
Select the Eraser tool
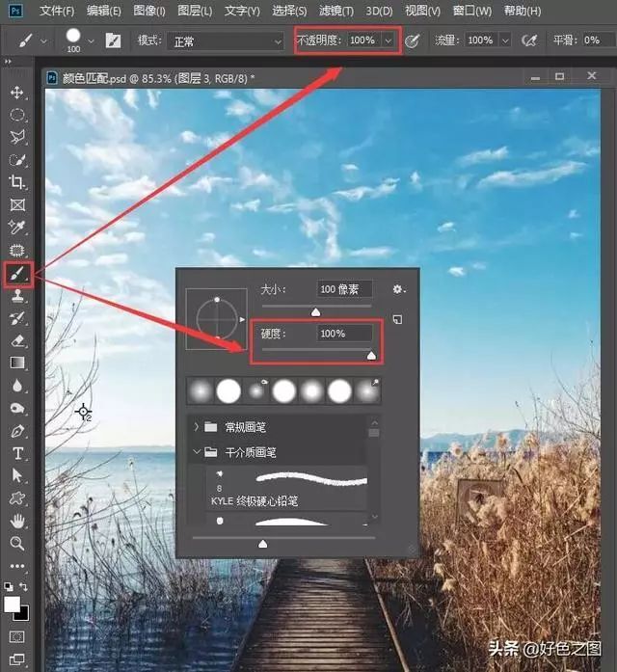(x=17, y=340)
